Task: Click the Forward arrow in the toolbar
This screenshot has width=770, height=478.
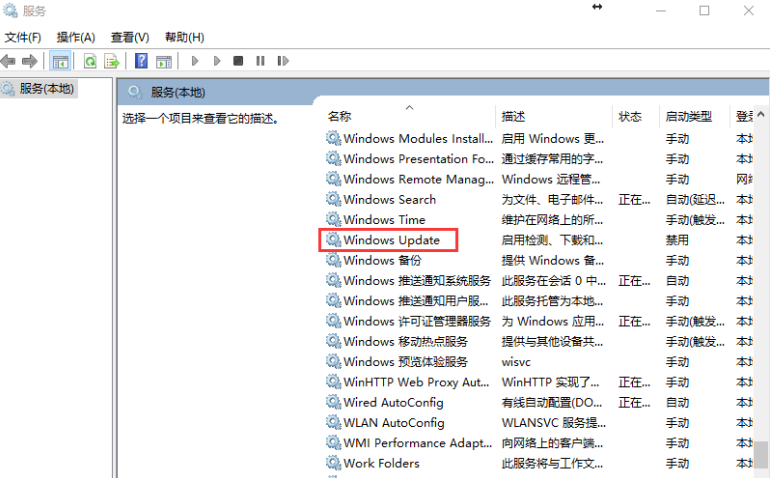Action: (30, 61)
